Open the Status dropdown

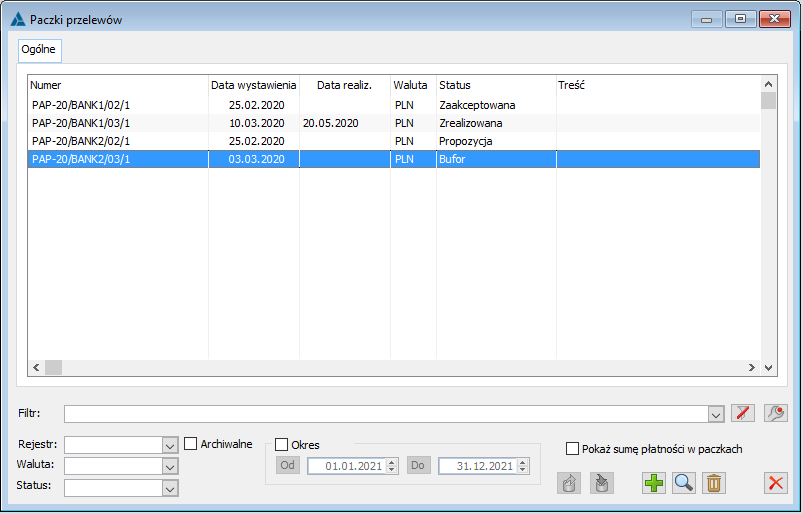[x=170, y=488]
